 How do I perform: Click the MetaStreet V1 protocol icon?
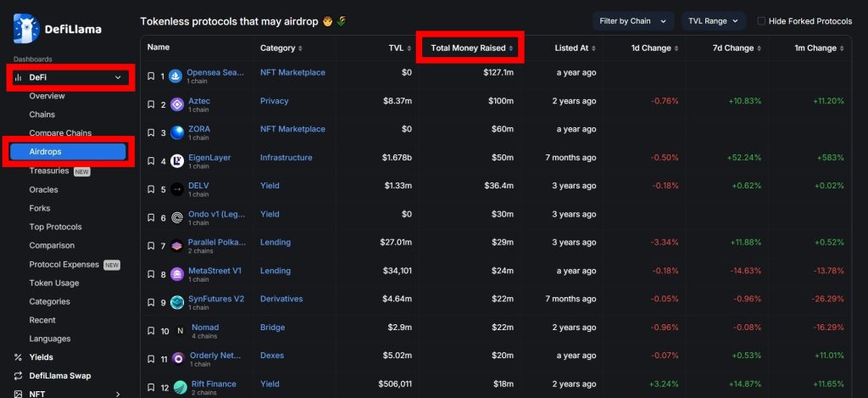[x=176, y=274]
